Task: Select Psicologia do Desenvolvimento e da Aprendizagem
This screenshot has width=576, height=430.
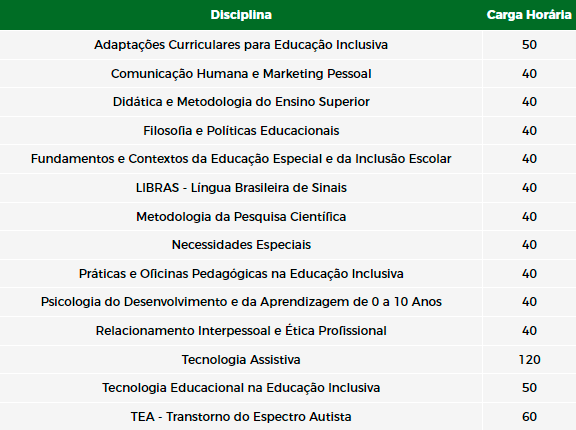Action: point(241,302)
